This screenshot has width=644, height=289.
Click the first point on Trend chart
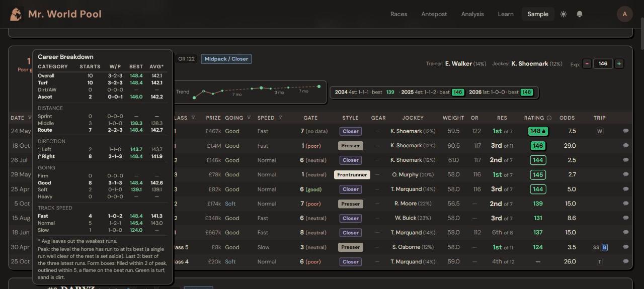tap(194, 98)
